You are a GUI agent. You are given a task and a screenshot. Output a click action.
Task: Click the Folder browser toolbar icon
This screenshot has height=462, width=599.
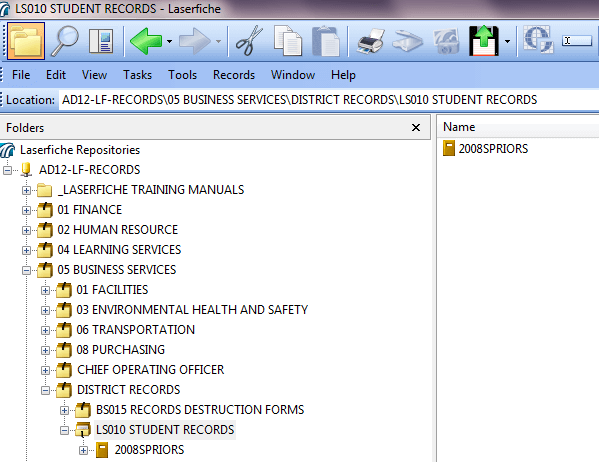(x=26, y=41)
